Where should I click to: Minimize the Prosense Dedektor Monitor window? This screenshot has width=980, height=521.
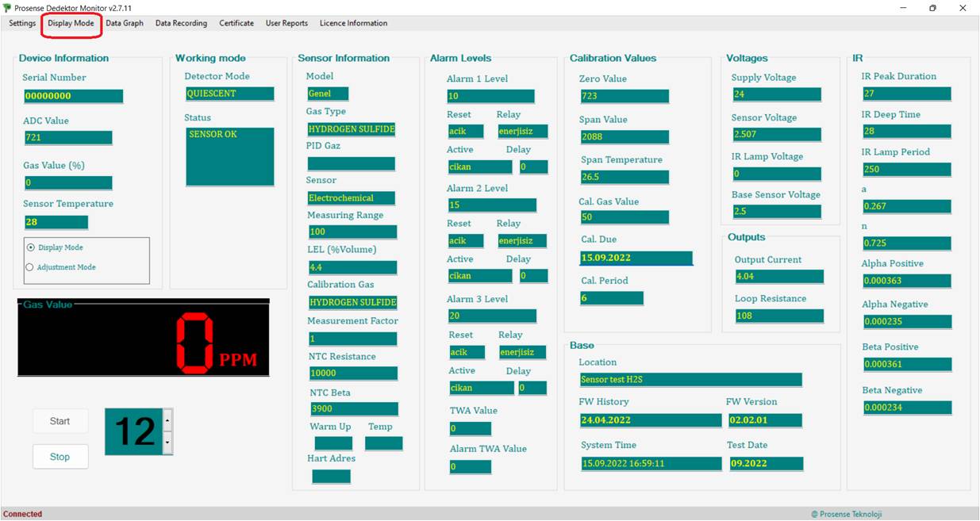[904, 8]
